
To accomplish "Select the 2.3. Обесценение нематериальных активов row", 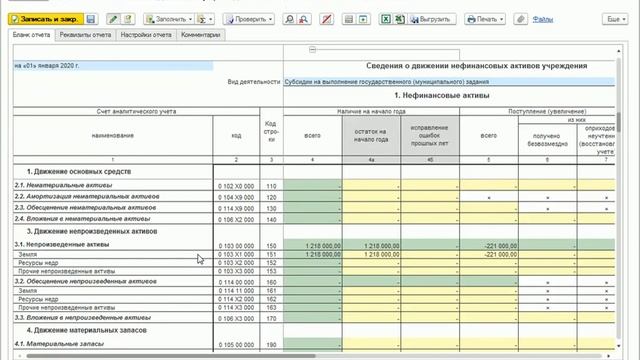I will coord(85,207).
